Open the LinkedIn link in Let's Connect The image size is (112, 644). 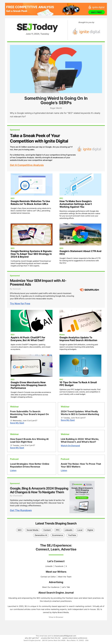tap(49, 566)
